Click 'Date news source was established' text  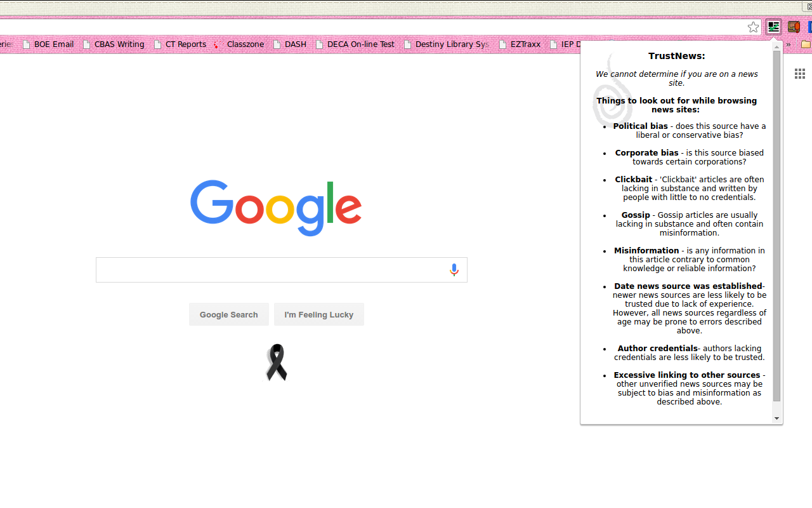pyautogui.click(x=688, y=286)
